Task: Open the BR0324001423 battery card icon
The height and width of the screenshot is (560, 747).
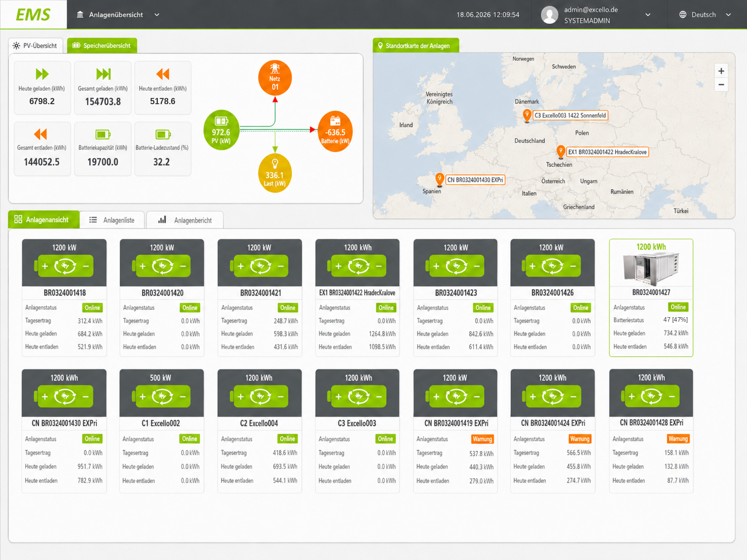Action: click(x=456, y=266)
